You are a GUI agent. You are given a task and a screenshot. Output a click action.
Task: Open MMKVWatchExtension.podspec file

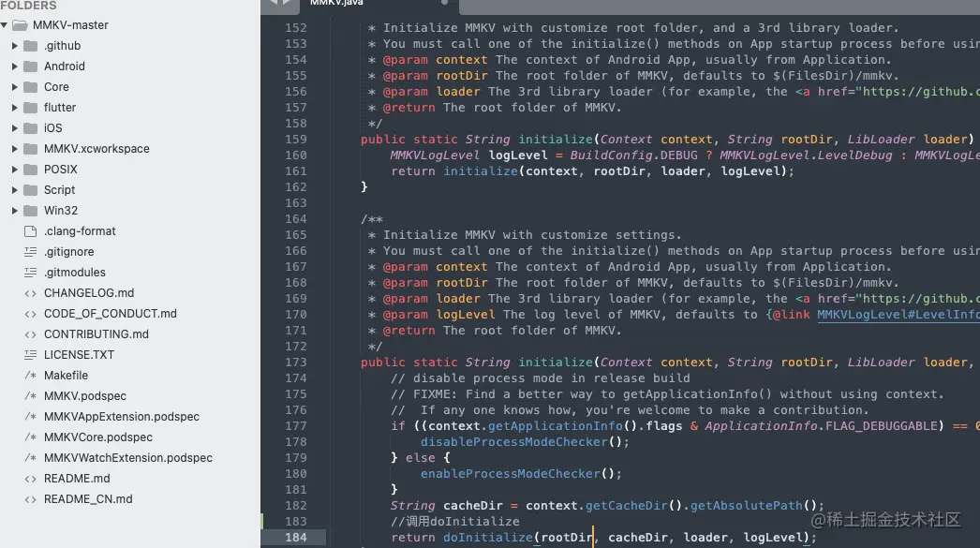pyautogui.click(x=128, y=458)
